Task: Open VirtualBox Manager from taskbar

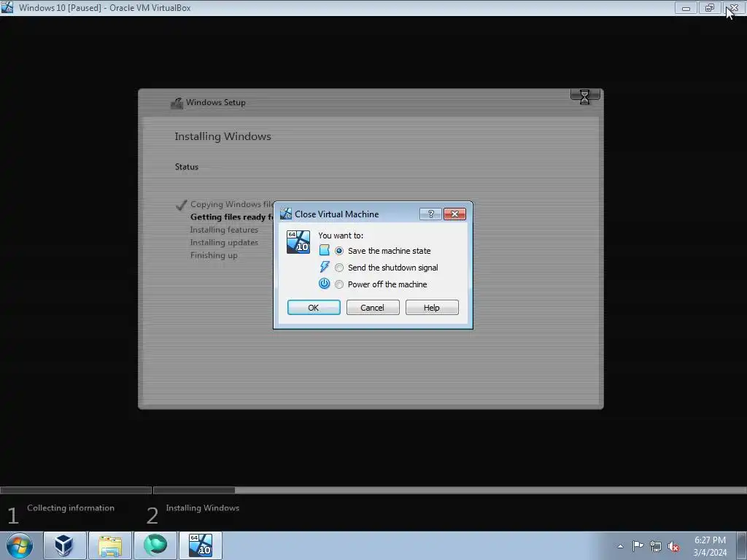Action: coord(64,545)
